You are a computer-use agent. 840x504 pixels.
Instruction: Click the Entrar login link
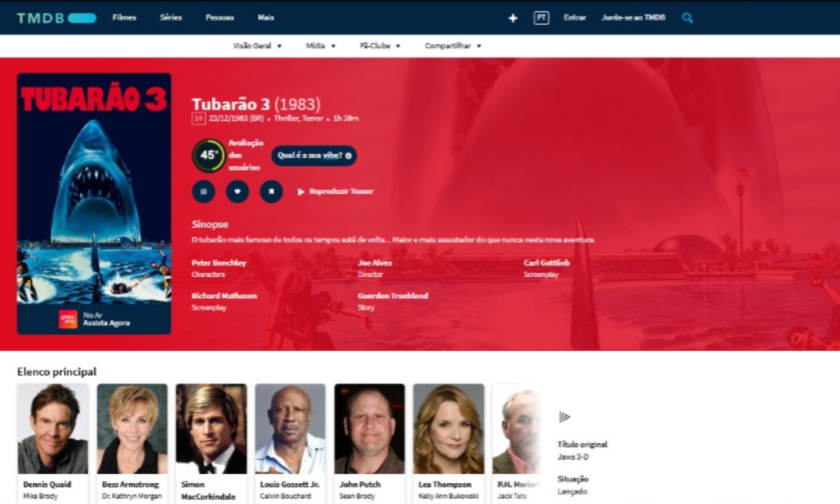tap(574, 18)
